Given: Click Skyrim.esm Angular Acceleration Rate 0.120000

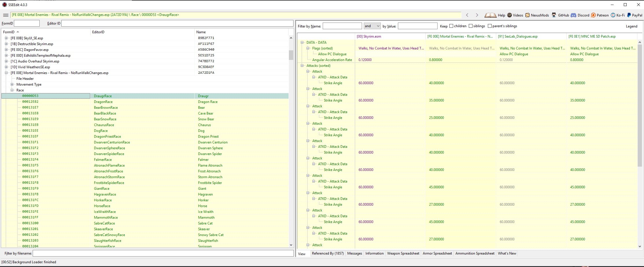Looking at the screenshot, I should [365, 60].
